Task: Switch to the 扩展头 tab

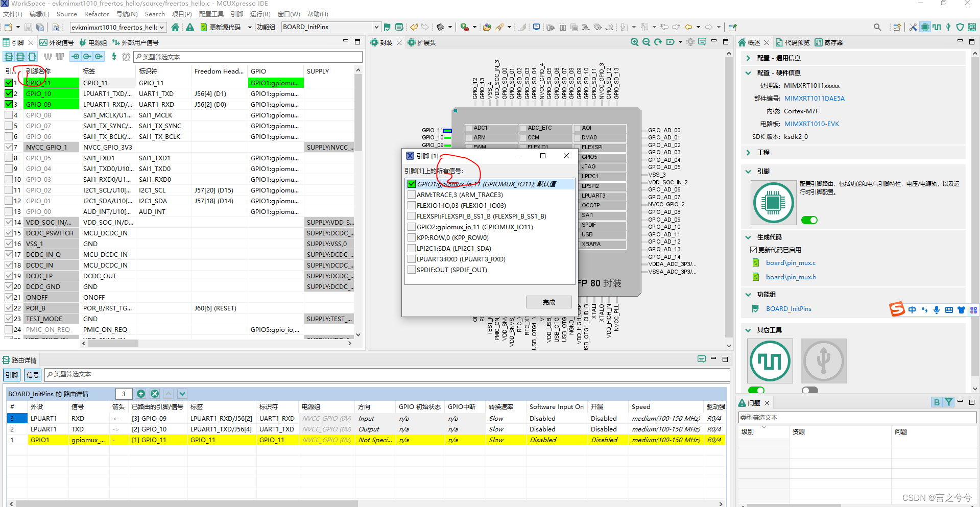Action: (422, 42)
